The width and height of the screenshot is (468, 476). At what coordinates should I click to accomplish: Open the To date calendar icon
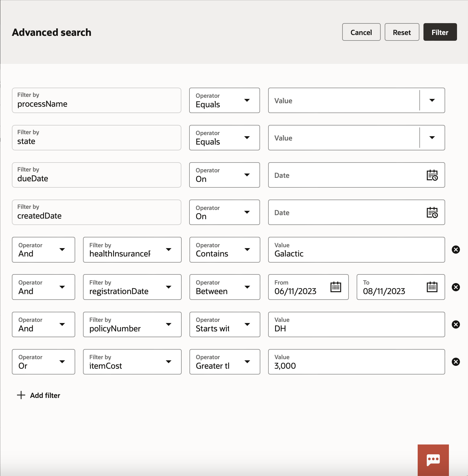point(432,287)
